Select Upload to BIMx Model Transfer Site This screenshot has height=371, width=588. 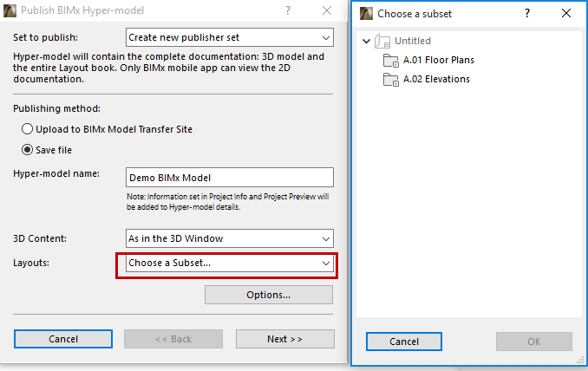28,129
